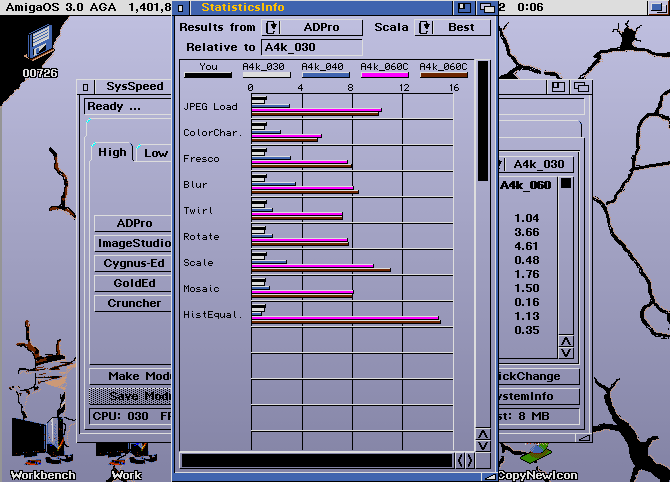This screenshot has width=670, height=482.
Task: Click the A4k_040 legend blue swatch
Action: click(x=326, y=76)
